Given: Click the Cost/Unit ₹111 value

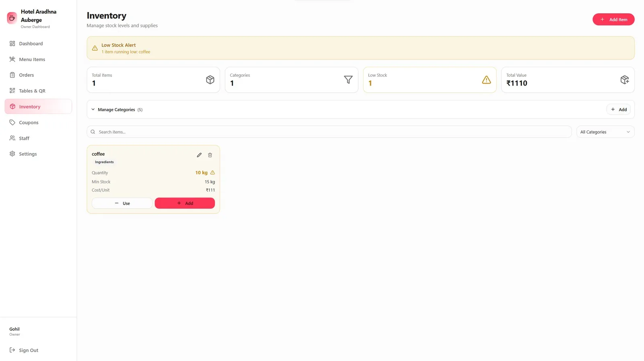Looking at the screenshot, I should pos(211,190).
